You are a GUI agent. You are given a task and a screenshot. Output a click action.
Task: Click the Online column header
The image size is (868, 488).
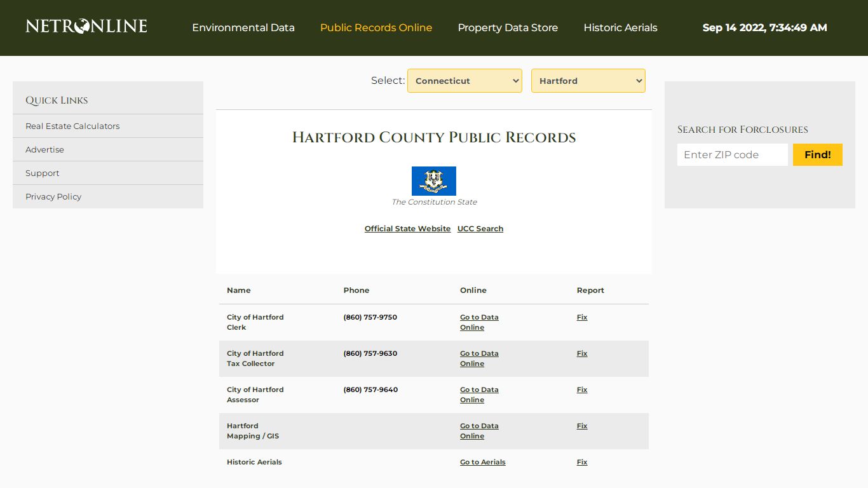click(473, 290)
